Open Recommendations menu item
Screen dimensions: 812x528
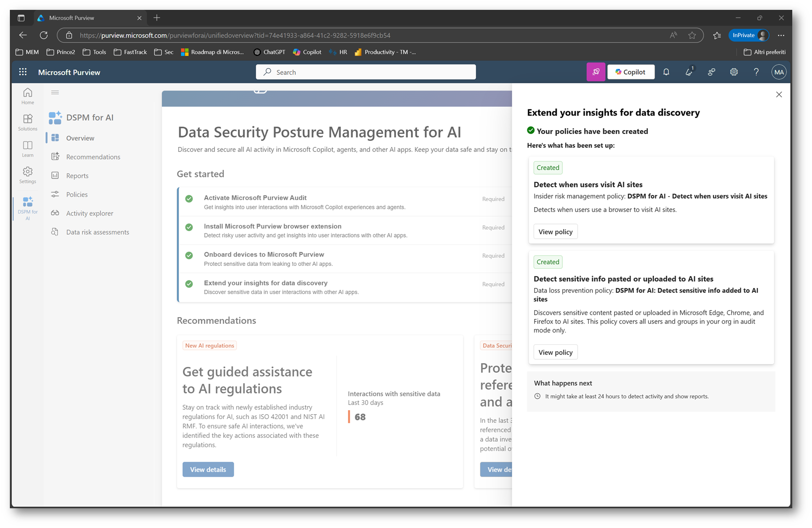(x=93, y=157)
